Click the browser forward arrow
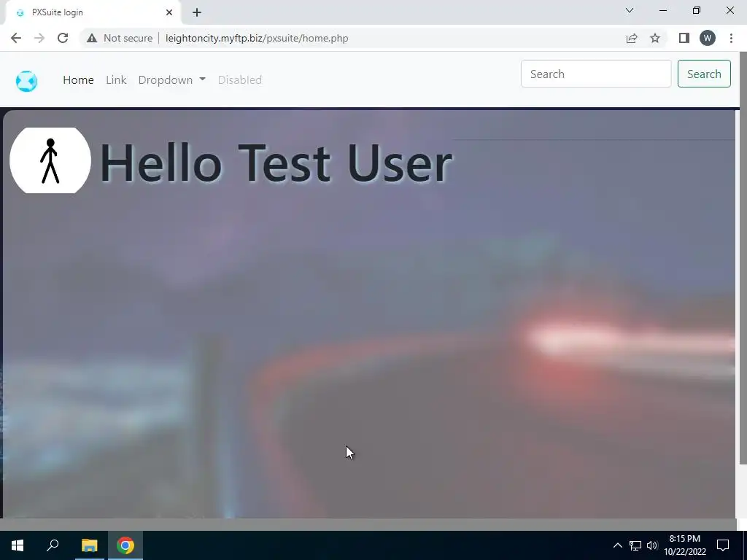 tap(39, 38)
